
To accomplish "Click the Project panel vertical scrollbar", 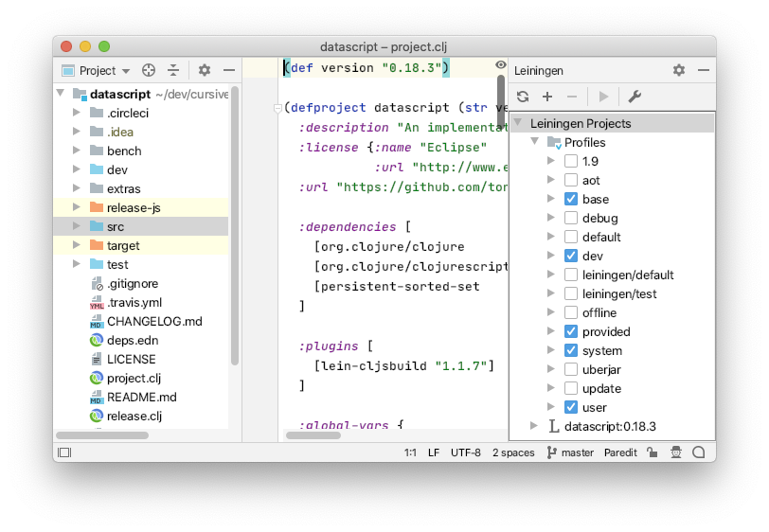I will (x=235, y=225).
